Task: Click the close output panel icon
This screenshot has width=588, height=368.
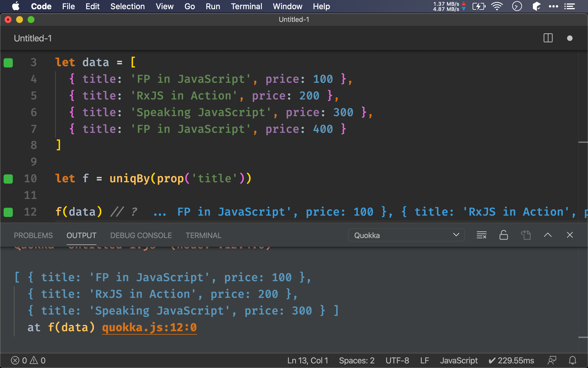Action: [570, 235]
